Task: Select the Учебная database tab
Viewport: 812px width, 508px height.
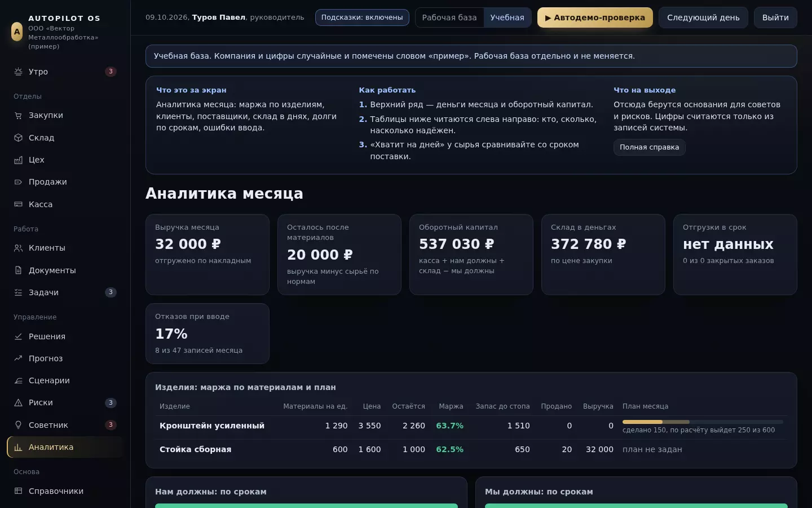Action: [x=507, y=17]
